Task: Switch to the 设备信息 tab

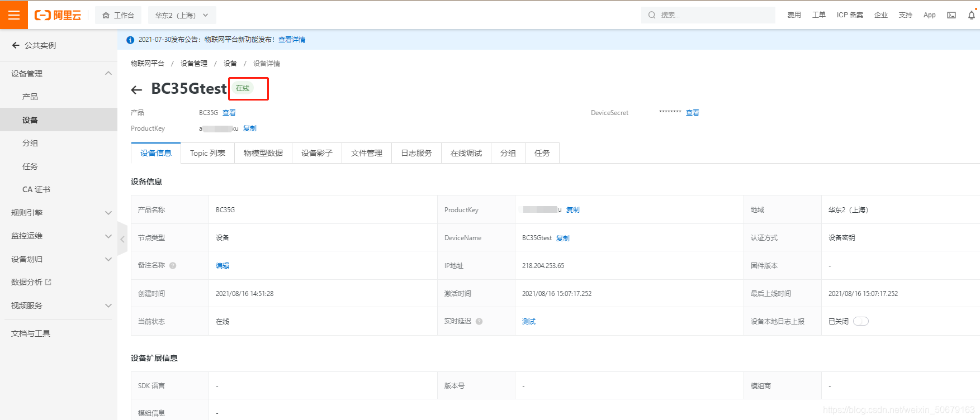Action: click(x=156, y=153)
